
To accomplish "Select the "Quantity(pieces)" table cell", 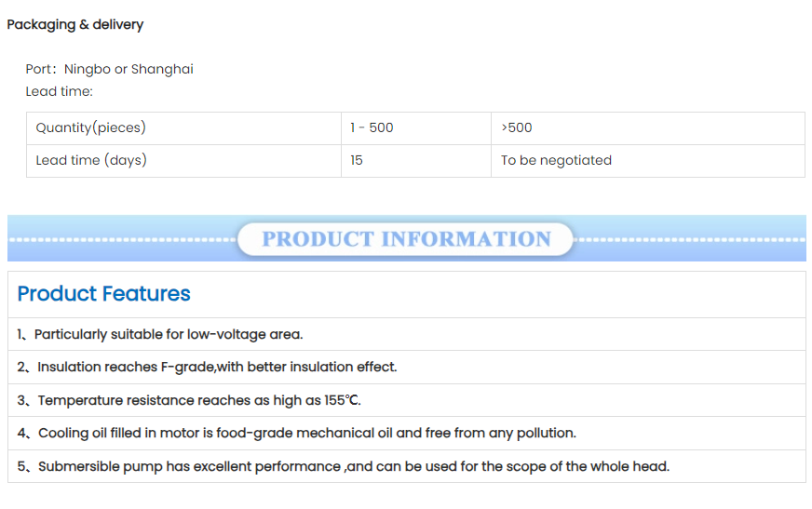I will (x=90, y=127).
